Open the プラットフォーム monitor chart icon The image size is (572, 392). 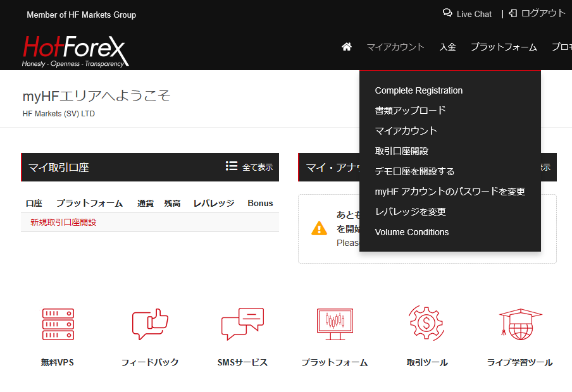pyautogui.click(x=335, y=324)
